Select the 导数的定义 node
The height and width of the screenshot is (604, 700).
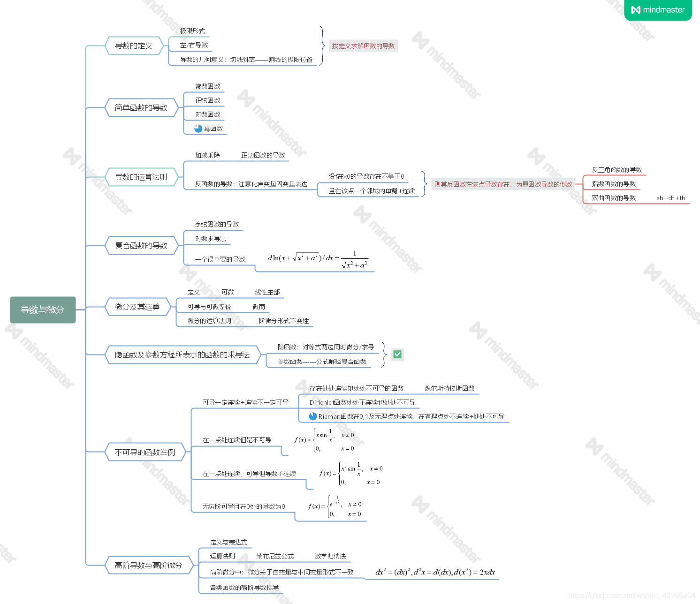coord(134,46)
